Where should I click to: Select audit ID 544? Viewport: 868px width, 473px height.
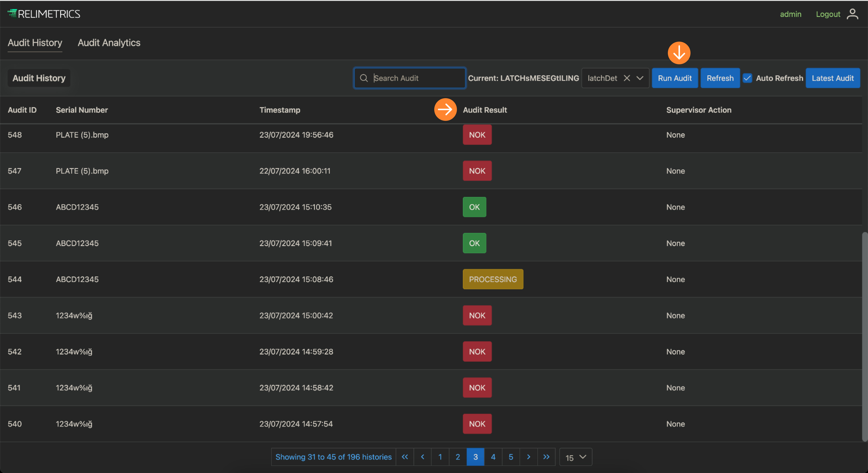[x=15, y=279]
